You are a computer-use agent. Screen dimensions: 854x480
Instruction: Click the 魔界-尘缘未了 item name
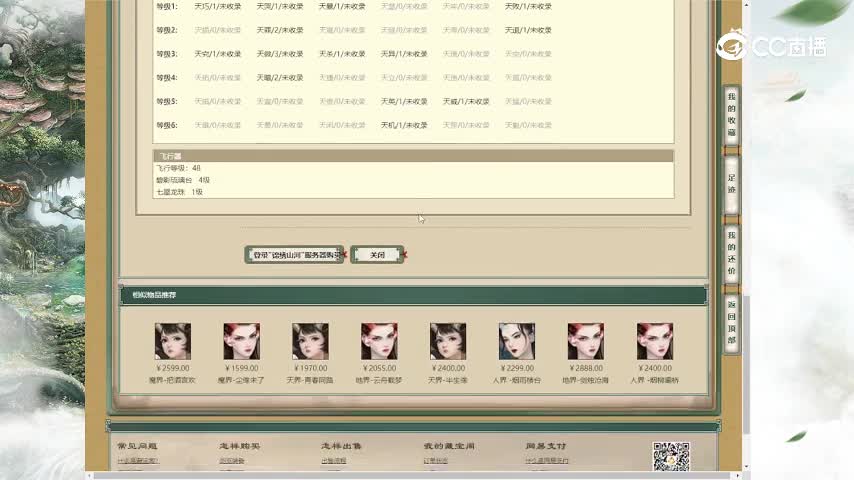click(241, 380)
